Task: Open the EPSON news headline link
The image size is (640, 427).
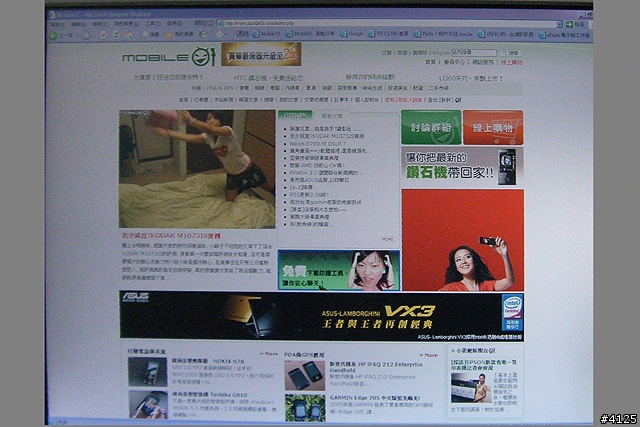Action: tap(484, 365)
